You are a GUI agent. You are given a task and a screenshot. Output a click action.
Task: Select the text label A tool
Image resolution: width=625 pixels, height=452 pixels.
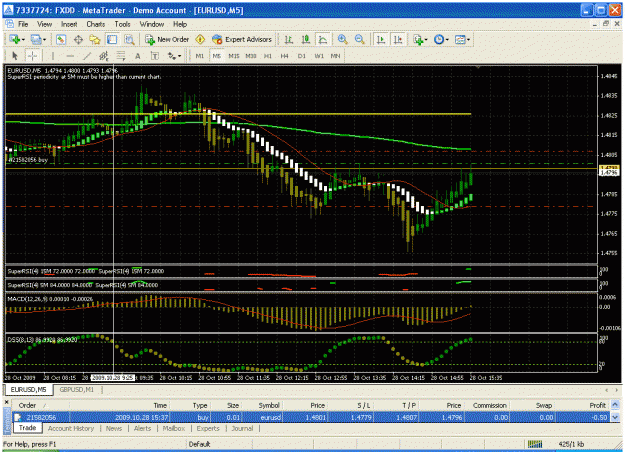(138, 56)
